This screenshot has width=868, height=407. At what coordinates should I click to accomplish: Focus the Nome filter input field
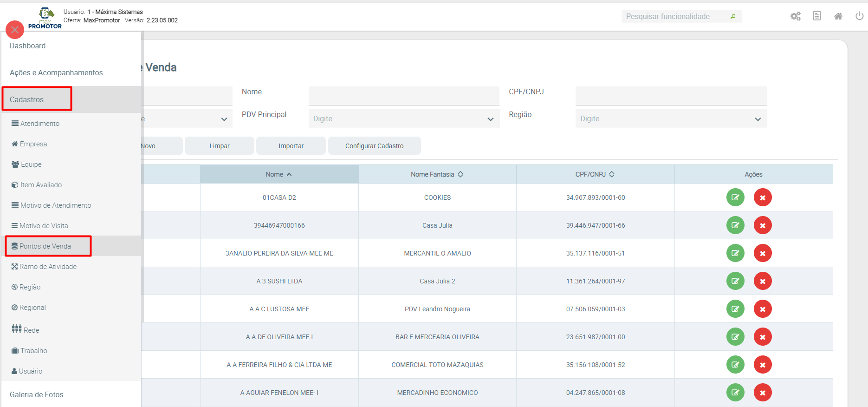[403, 96]
